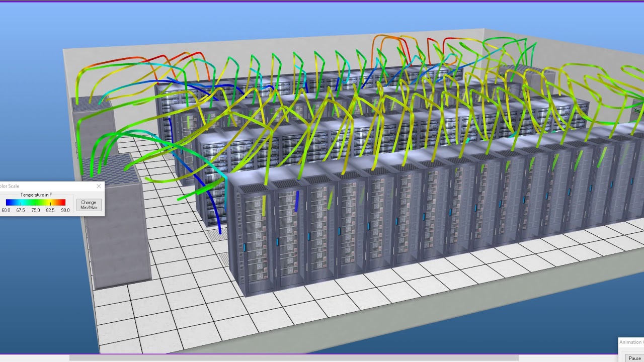This screenshot has width=644, height=362.
Task: Click the Change Min/Max button
Action: pyautogui.click(x=89, y=205)
